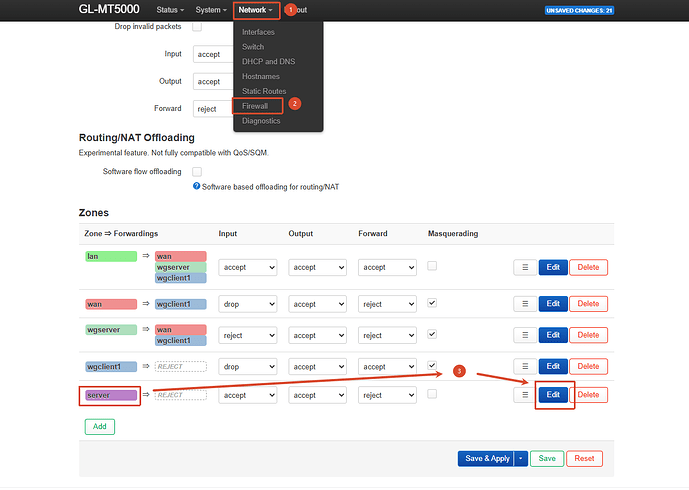Open lan zone Forward dropdown
Screen dimensions: 689x490
click(387, 267)
